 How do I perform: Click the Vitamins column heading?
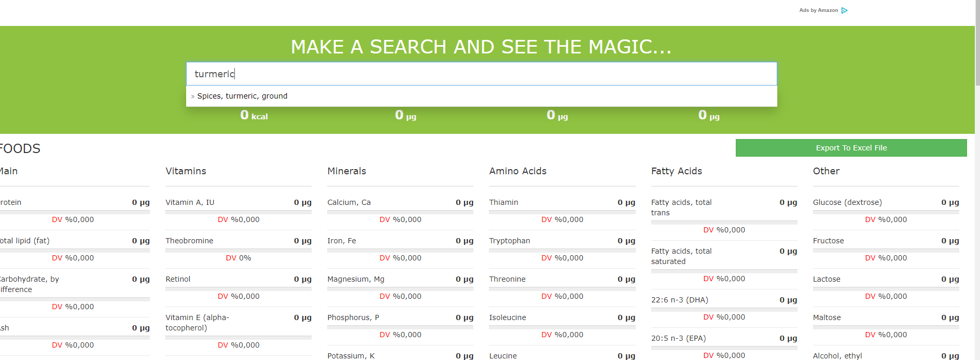coord(186,171)
